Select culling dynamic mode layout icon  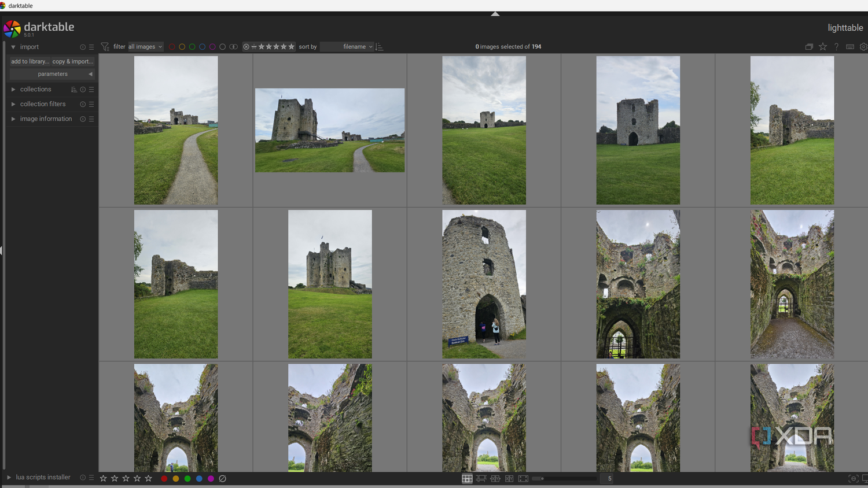509,479
